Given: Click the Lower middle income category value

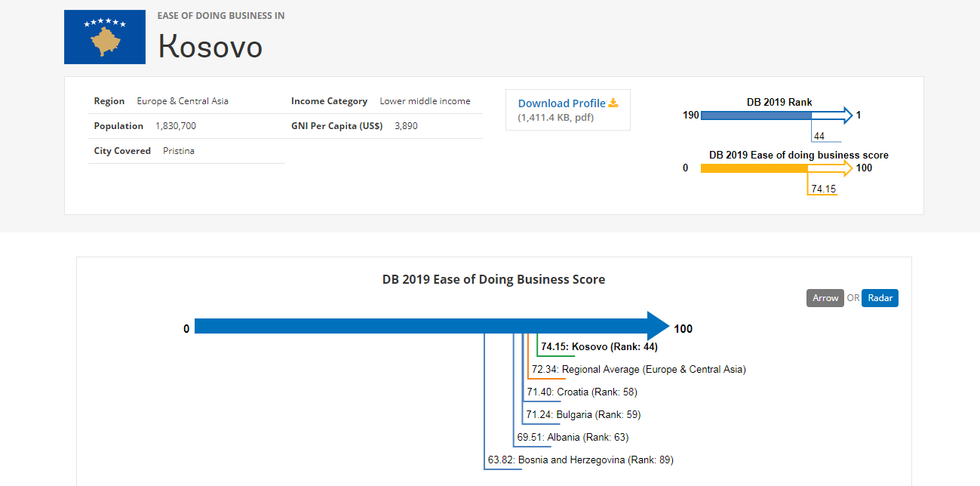Looking at the screenshot, I should pyautogui.click(x=425, y=101).
